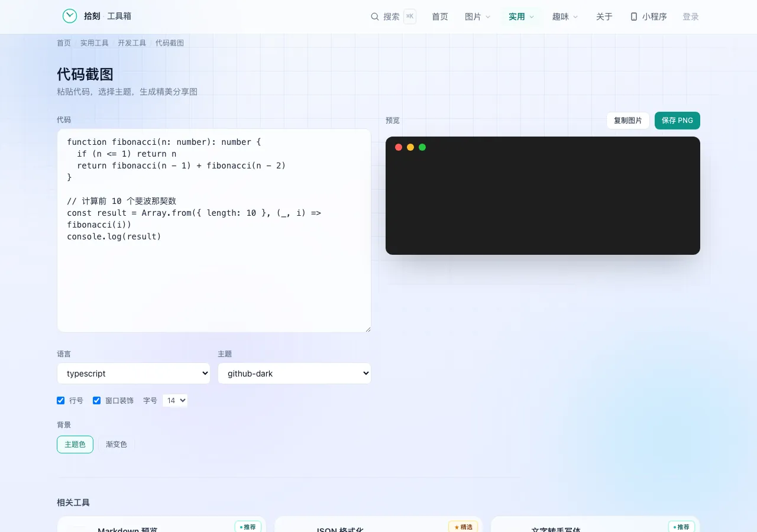
Task: Expand the 趣味 nav menu
Action: [x=565, y=17]
